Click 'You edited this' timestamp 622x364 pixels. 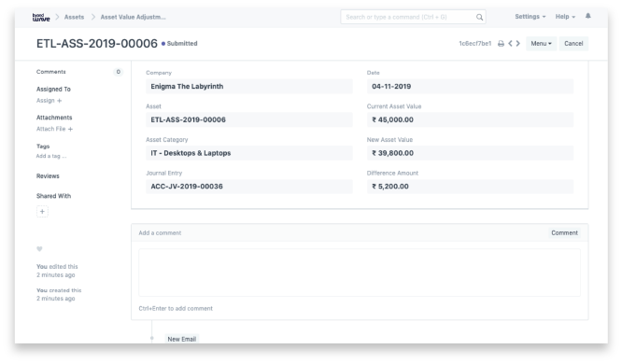[57, 271]
